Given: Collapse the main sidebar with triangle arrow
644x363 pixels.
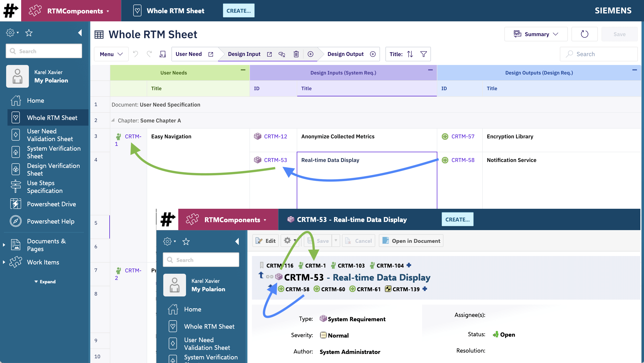Looking at the screenshot, I should pos(80,33).
